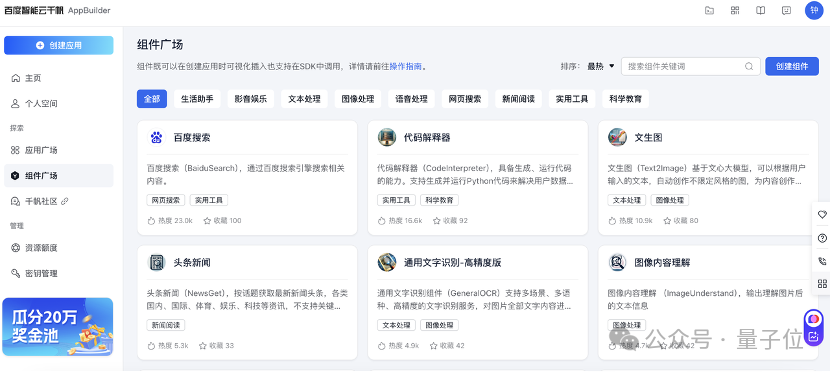This screenshot has height=372, width=830.
Task: Select the 语音处理 category tab
Action: point(411,99)
